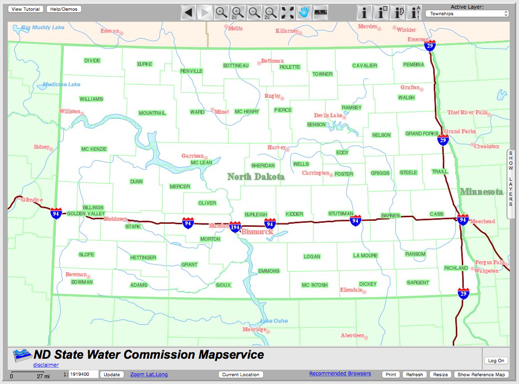Choose identify all layers tool
This screenshot has height=384, width=519.
click(x=415, y=13)
